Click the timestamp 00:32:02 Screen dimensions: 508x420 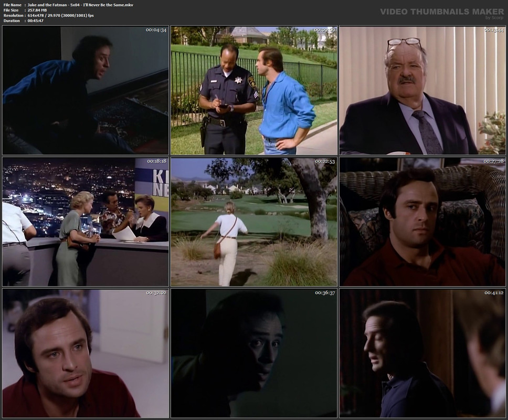click(156, 292)
